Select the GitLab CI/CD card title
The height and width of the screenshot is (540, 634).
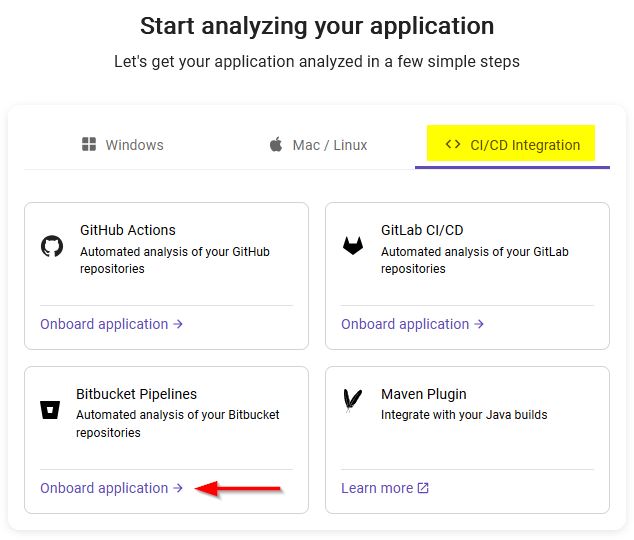422,230
